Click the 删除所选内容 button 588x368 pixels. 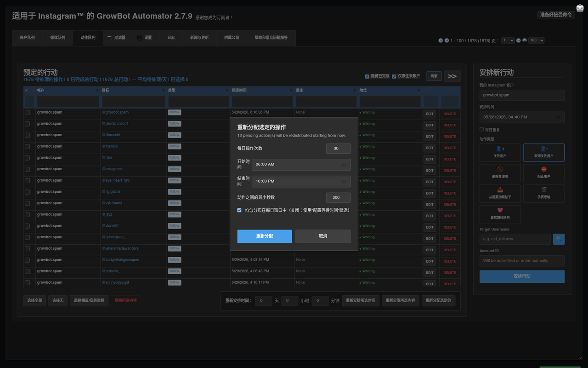(x=125, y=300)
